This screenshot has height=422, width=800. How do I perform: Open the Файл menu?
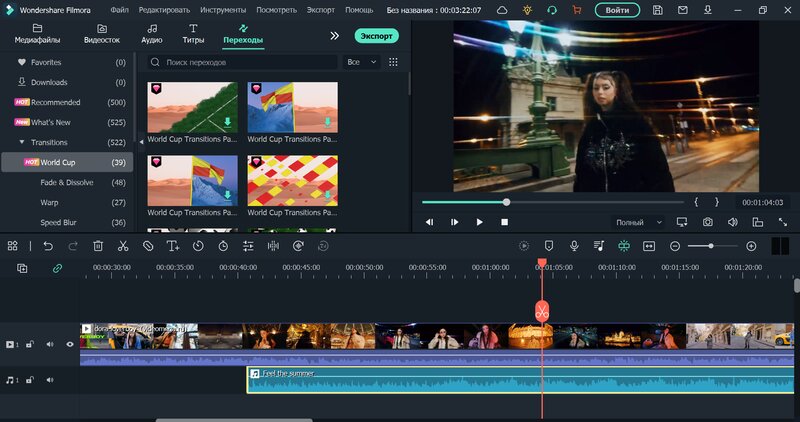(x=119, y=10)
